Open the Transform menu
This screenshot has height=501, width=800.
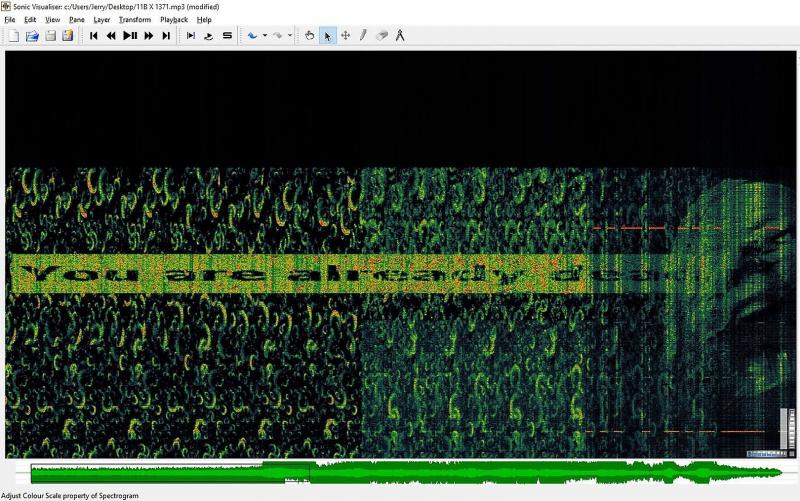click(135, 19)
